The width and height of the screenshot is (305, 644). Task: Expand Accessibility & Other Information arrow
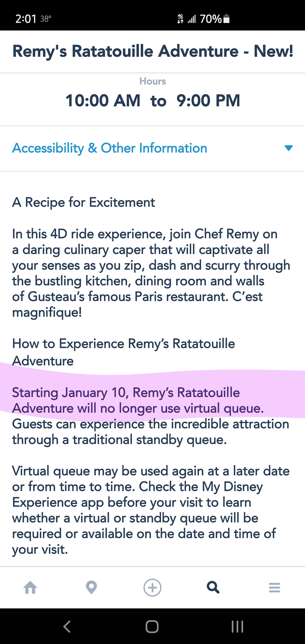(x=288, y=148)
